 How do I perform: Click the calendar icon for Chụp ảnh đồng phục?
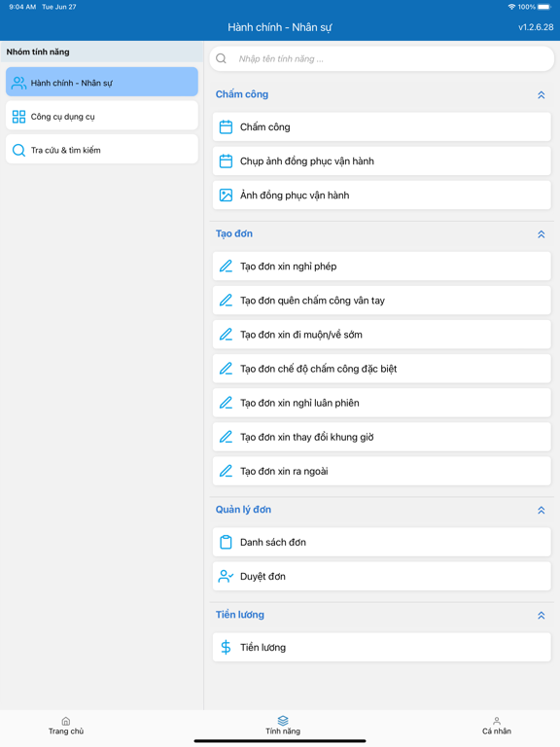226,161
